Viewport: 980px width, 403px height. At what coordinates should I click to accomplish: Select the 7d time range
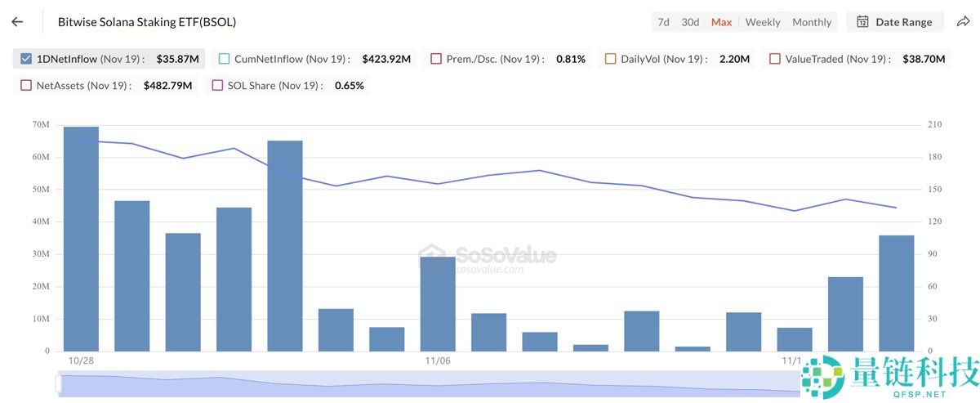pos(663,22)
